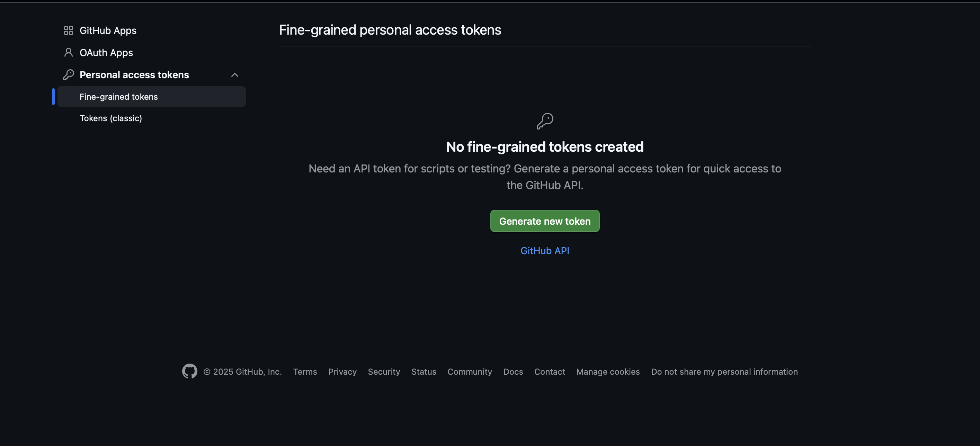Click the OAuth Apps person icon
The width and height of the screenshot is (980, 446).
point(69,53)
